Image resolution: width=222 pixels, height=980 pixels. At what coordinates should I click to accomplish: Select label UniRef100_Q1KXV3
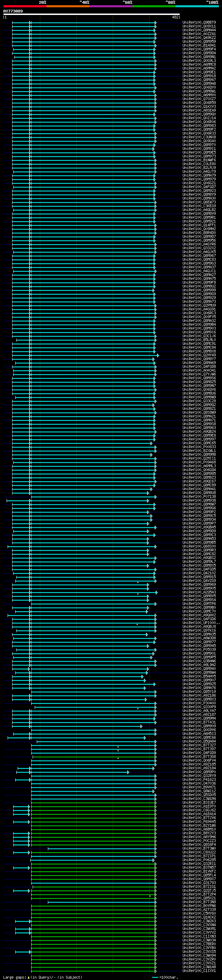tap(199, 106)
